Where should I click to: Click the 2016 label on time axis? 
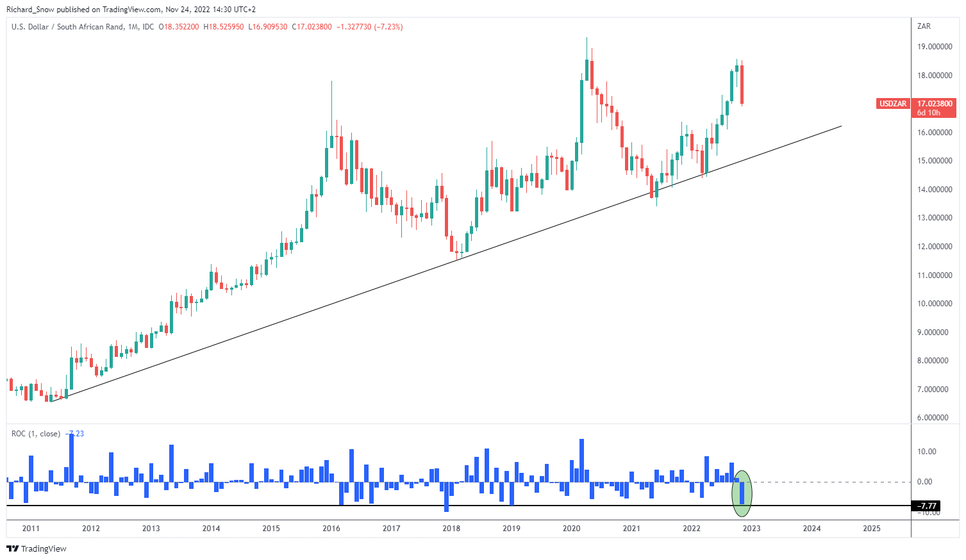pyautogui.click(x=331, y=529)
